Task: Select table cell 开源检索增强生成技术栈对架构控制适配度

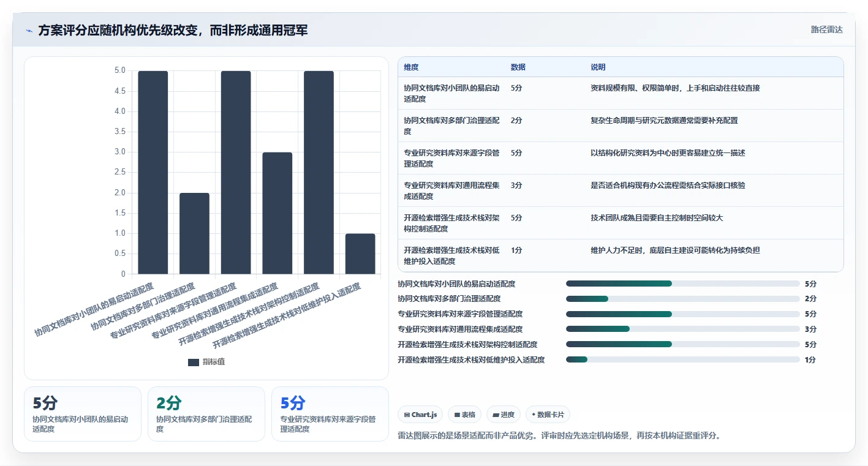Action: tap(452, 223)
